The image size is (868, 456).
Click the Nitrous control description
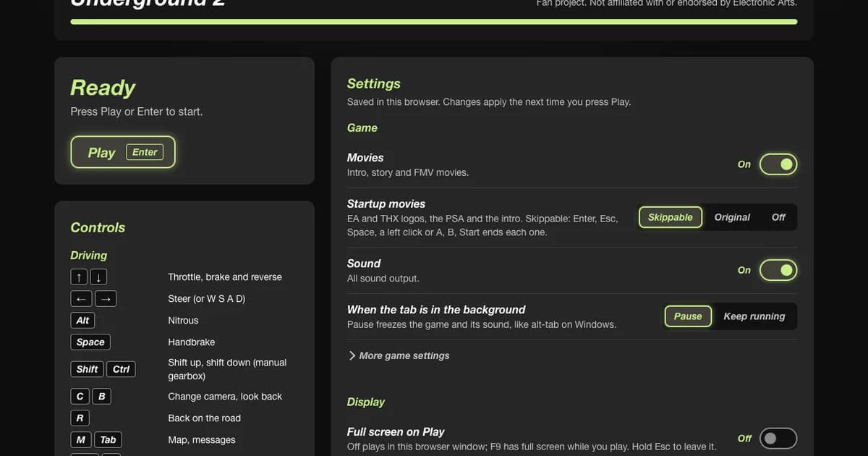[x=183, y=321]
